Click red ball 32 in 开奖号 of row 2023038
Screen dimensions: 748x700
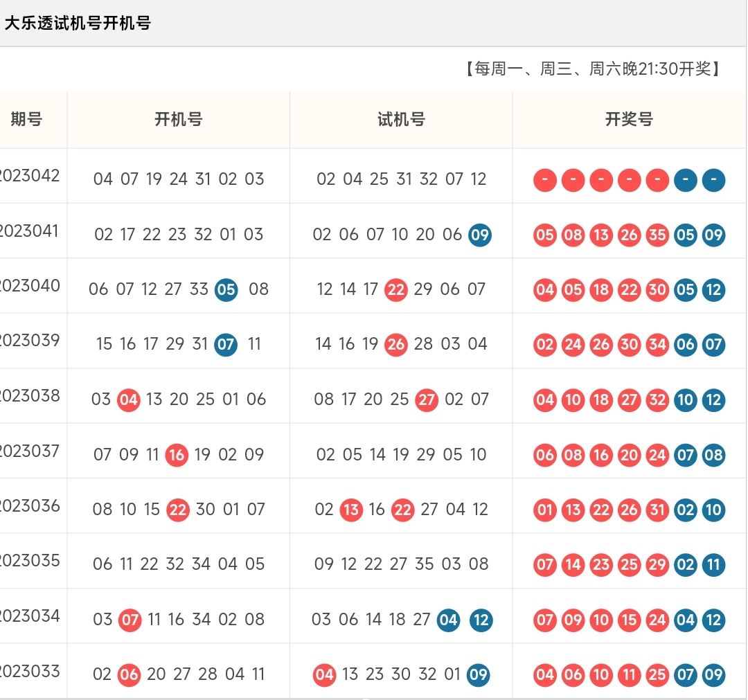(657, 400)
